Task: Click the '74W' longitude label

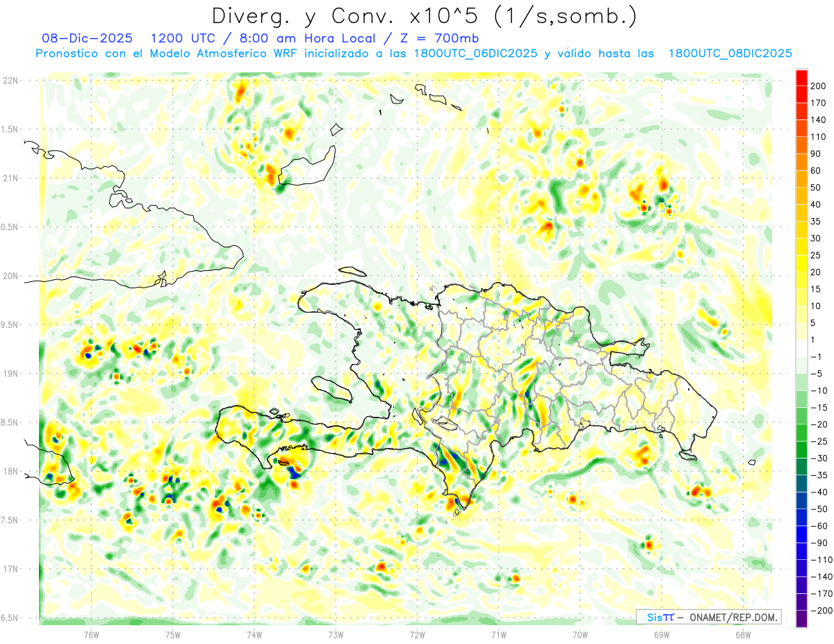Action: coord(254,634)
